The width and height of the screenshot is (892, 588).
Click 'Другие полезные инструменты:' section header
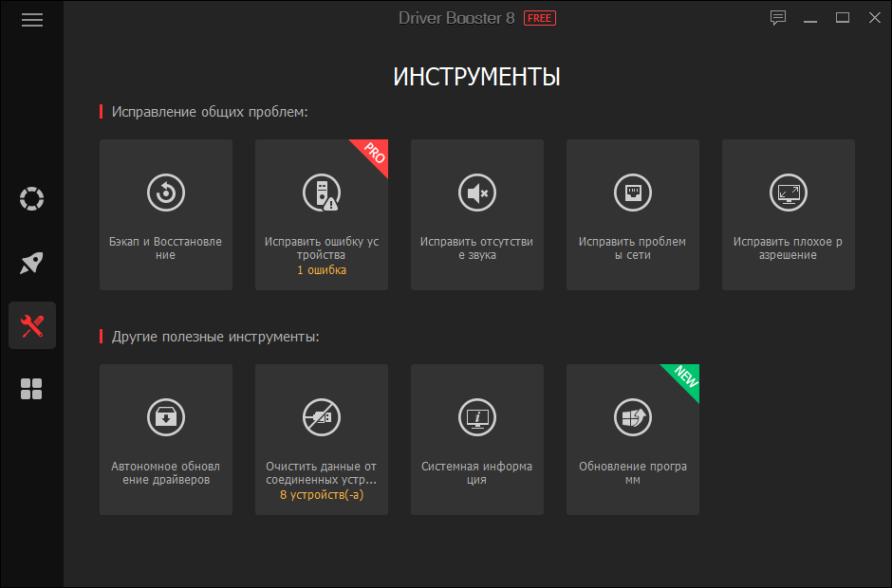(215, 337)
